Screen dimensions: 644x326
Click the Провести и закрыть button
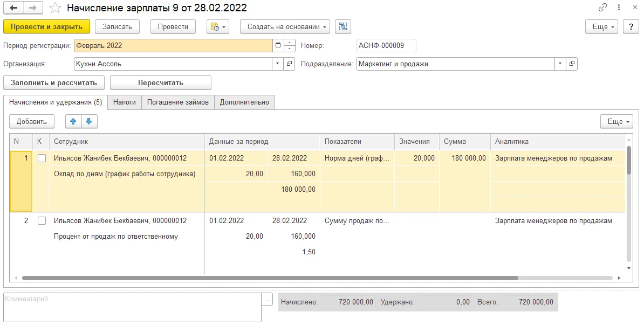coord(46,26)
